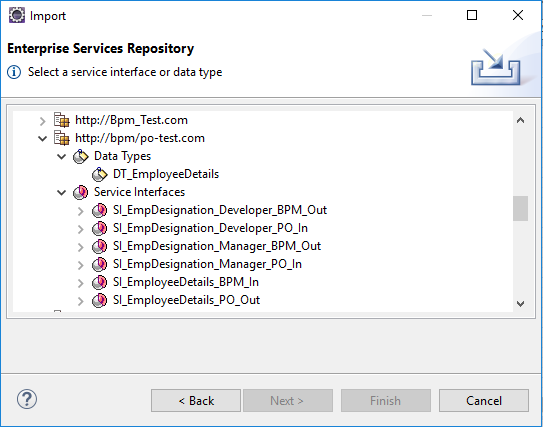This screenshot has width=543, height=427.
Task: Click the namespace icon beside http://Bpm_Test.com
Action: 61,120
